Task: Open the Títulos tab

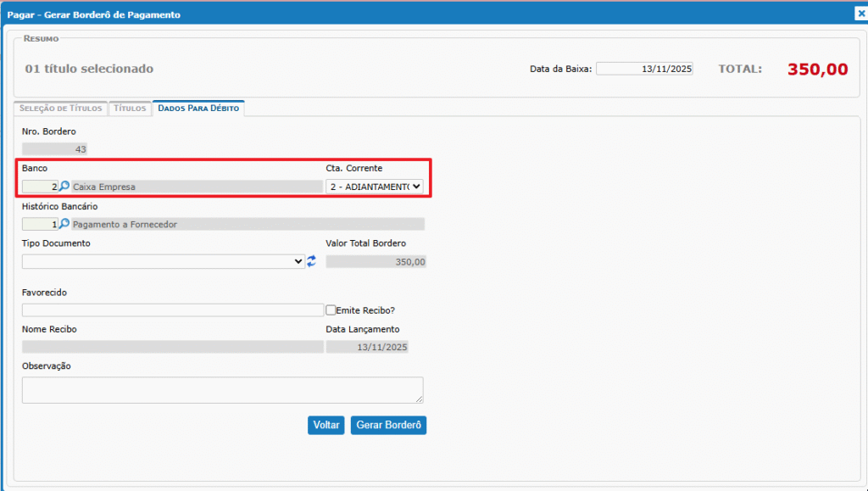Action: pos(130,109)
